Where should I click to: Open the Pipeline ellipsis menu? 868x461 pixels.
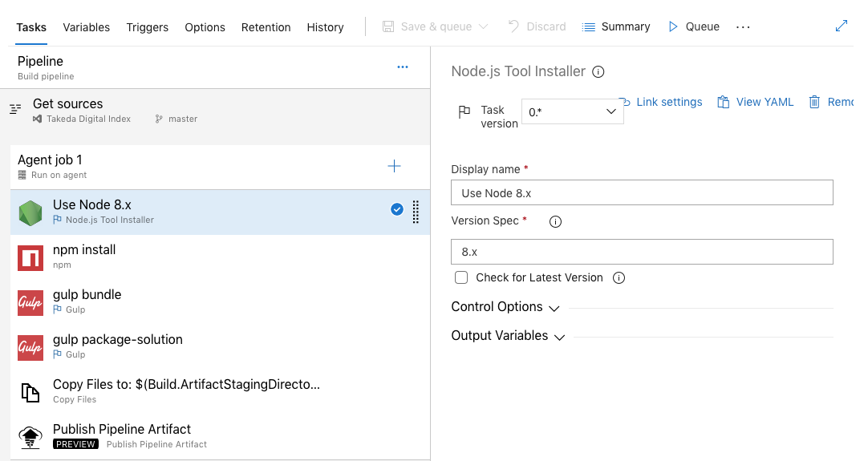[x=403, y=67]
